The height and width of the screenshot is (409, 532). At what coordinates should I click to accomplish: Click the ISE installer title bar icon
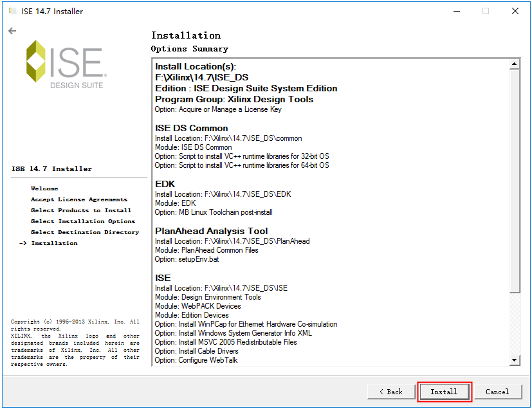click(12, 11)
